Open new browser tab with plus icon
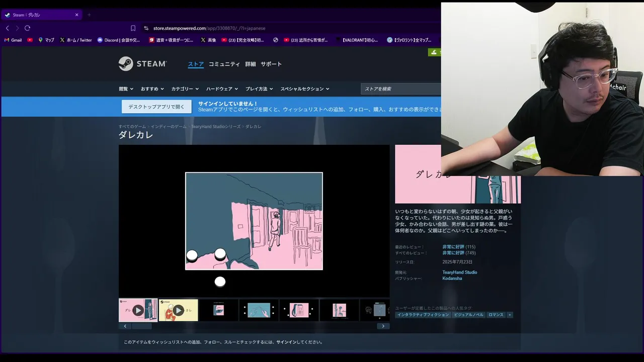This screenshot has height=362, width=644. (x=89, y=15)
